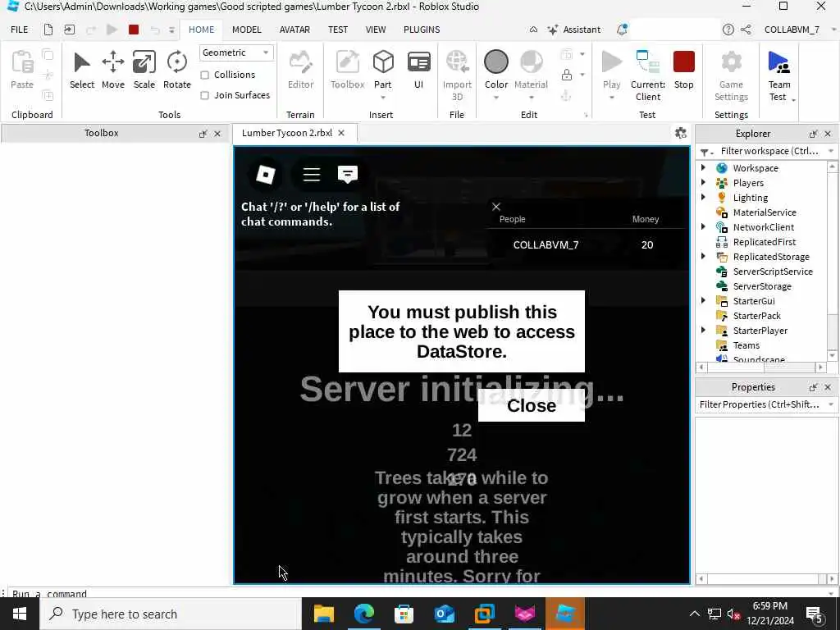The width and height of the screenshot is (840, 630).
Task: Open the Geometric mode dropdown
Action: (x=235, y=52)
